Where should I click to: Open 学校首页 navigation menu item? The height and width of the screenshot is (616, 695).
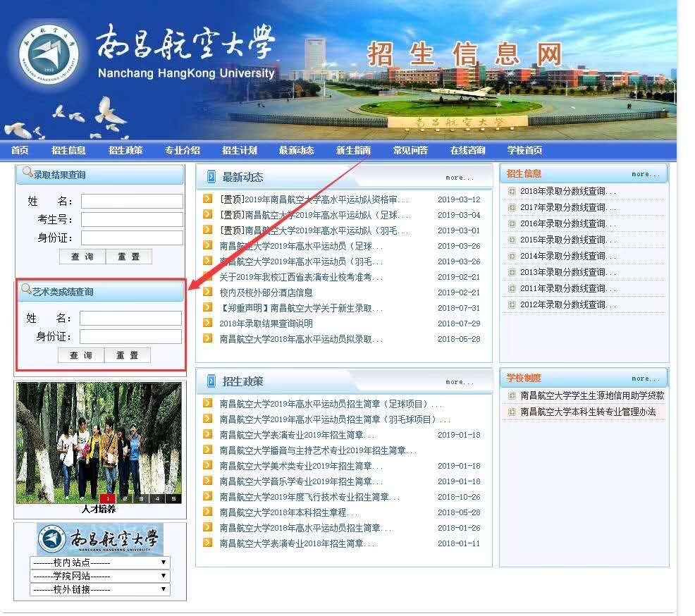(525, 150)
